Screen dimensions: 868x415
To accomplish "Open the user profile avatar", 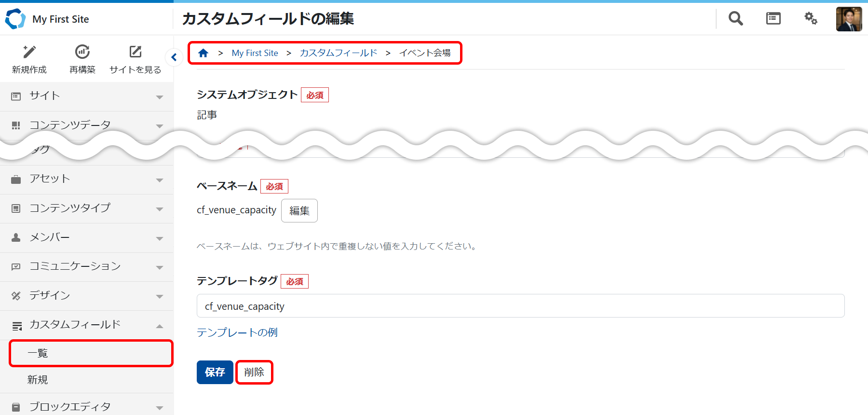I will click(849, 19).
